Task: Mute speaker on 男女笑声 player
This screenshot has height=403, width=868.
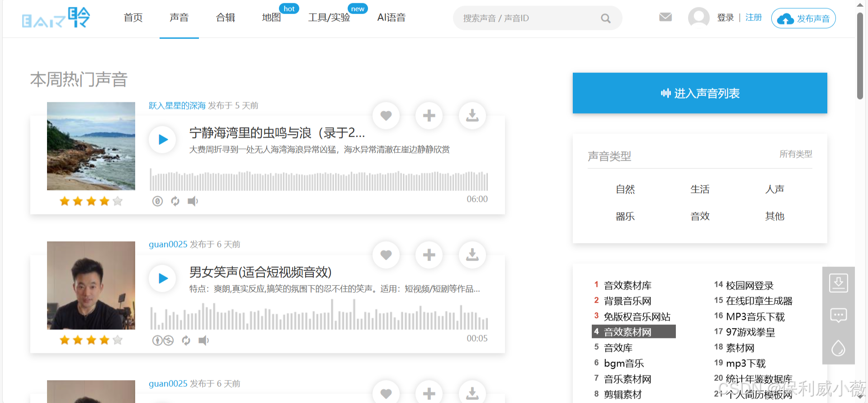Action: (x=204, y=341)
